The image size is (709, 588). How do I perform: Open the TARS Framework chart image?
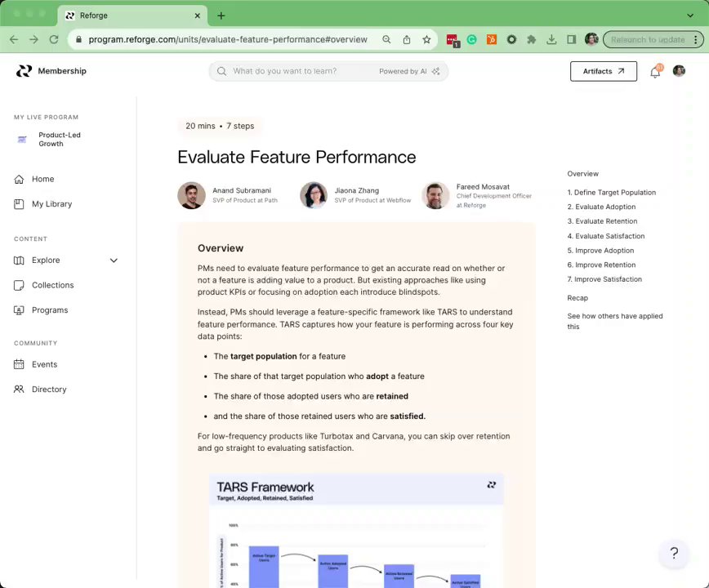[x=356, y=531]
